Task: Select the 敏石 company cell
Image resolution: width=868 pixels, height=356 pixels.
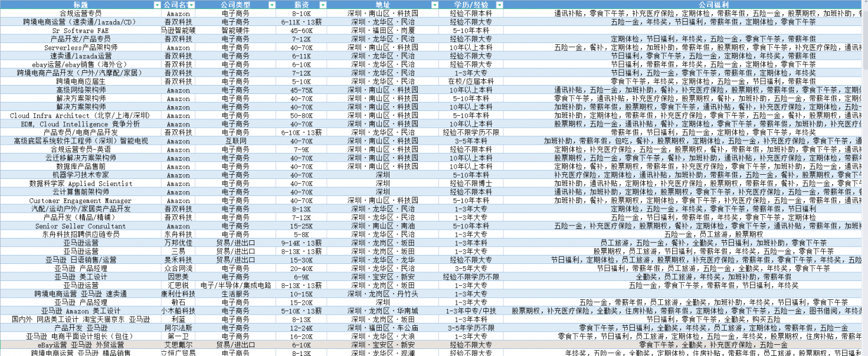Action: point(178,303)
